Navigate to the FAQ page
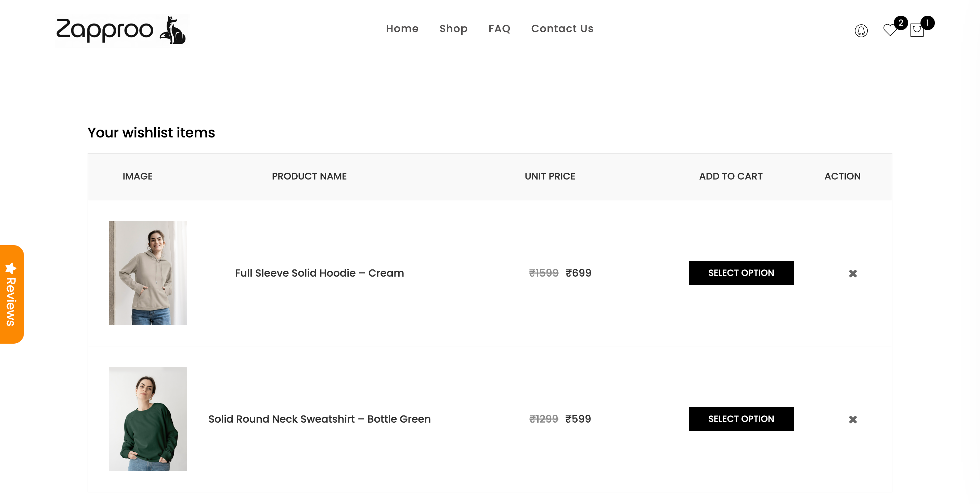 499,28
